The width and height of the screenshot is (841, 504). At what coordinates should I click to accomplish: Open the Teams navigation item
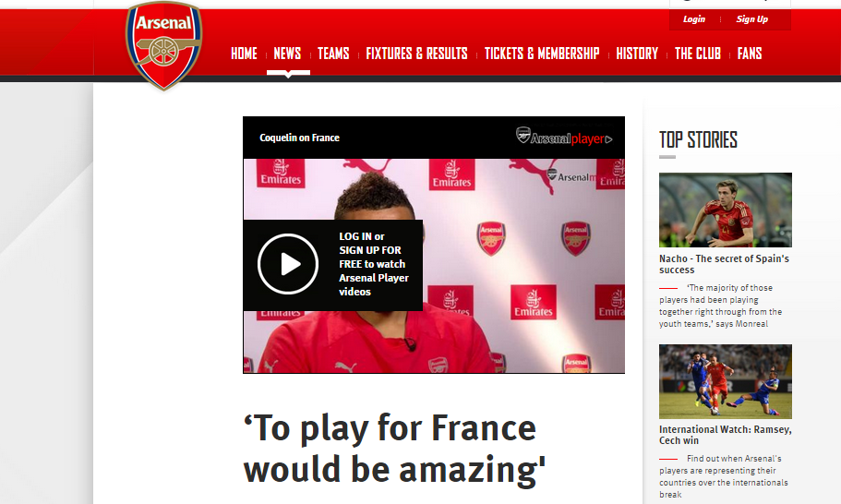coord(333,54)
